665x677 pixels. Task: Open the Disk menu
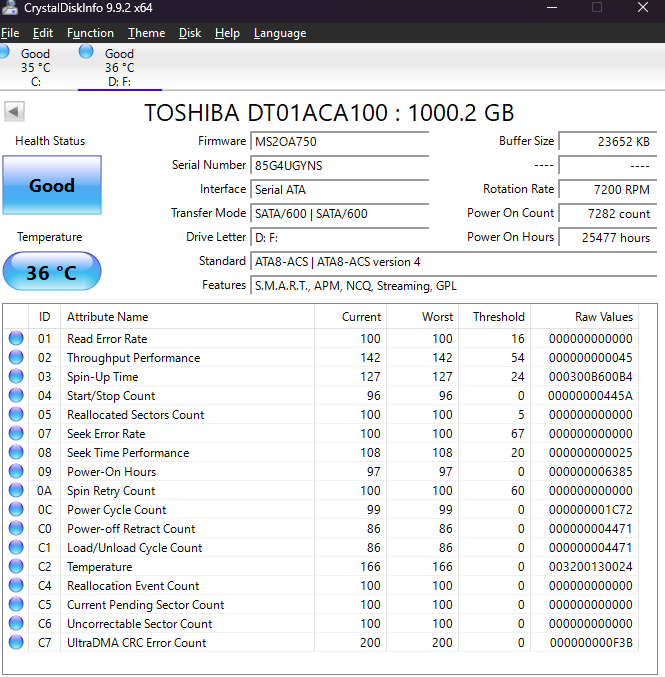(190, 33)
